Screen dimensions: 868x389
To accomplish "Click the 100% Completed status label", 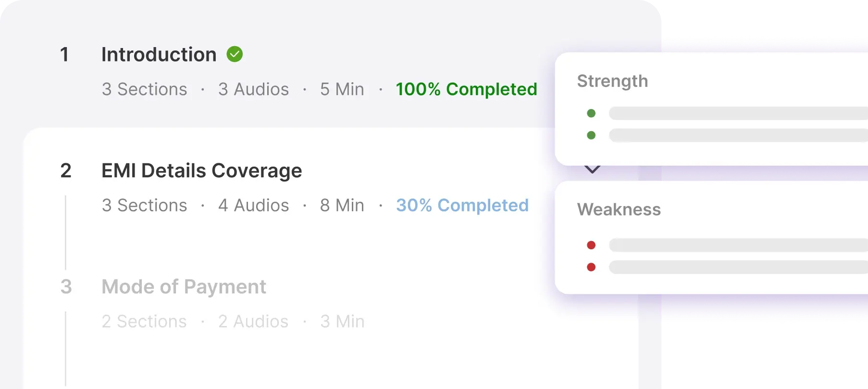I will pos(466,89).
